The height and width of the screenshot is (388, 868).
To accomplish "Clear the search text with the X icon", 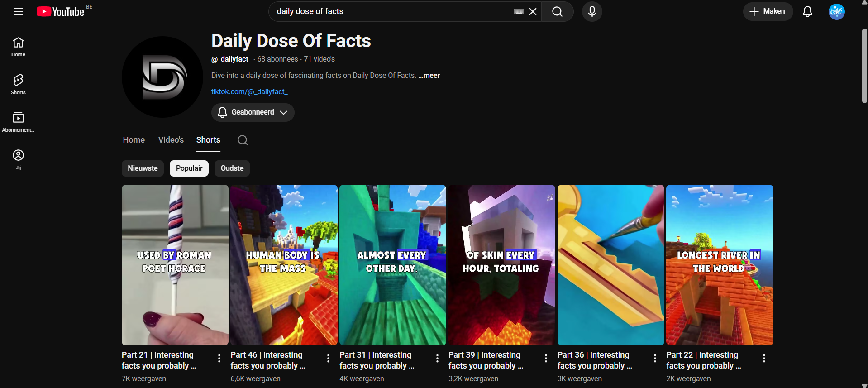I will [x=533, y=12].
